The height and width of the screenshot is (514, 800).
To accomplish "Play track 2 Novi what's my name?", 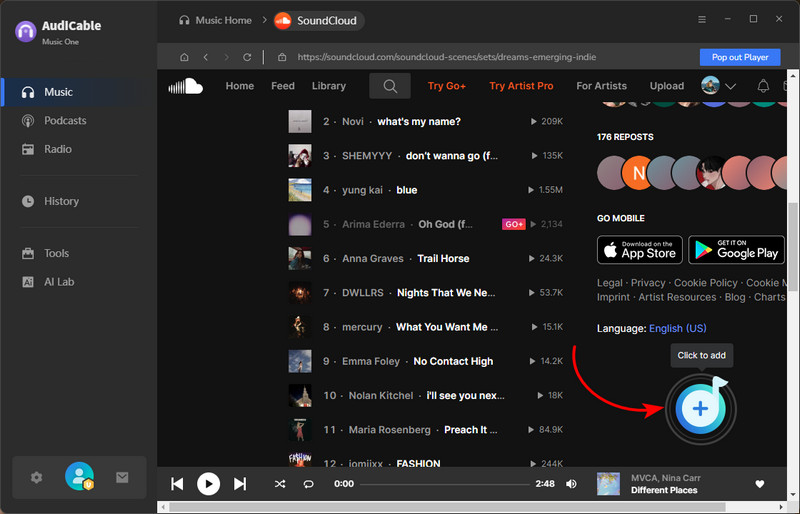I will pos(426,121).
